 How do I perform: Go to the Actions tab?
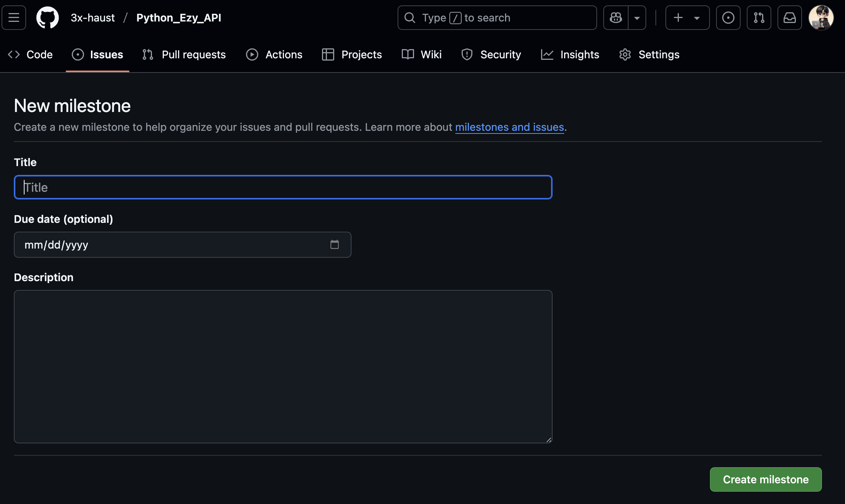pos(274,54)
